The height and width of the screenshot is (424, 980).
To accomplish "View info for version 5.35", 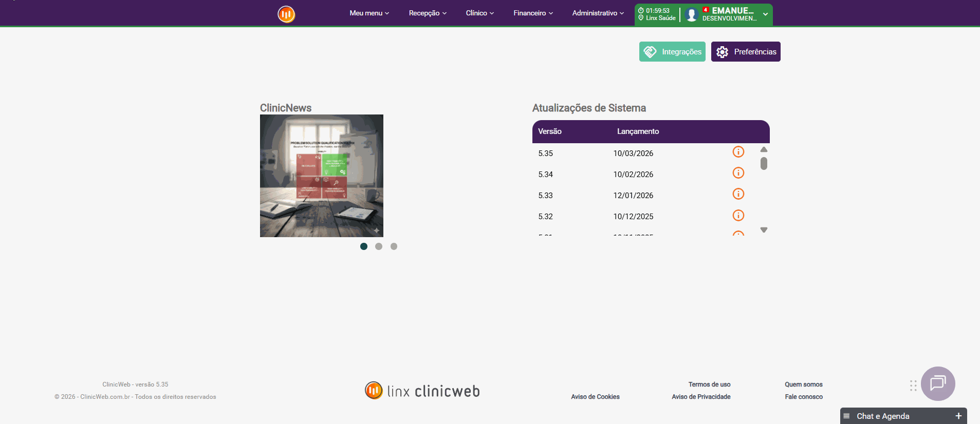I will [738, 152].
